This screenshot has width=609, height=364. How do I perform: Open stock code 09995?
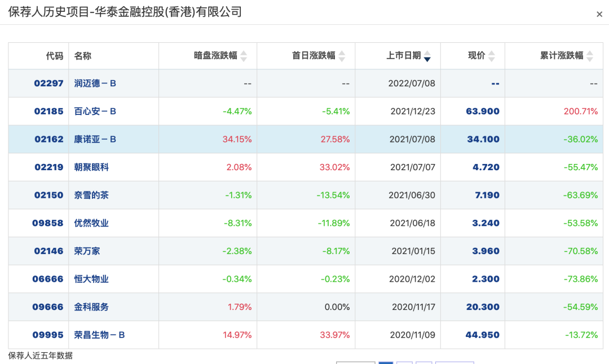[47, 335]
